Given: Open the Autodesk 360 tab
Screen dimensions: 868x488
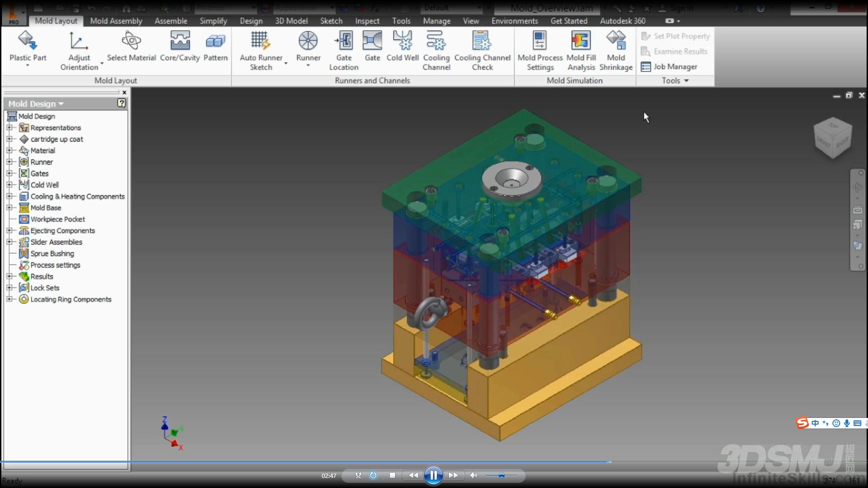Looking at the screenshot, I should pyautogui.click(x=623, y=21).
